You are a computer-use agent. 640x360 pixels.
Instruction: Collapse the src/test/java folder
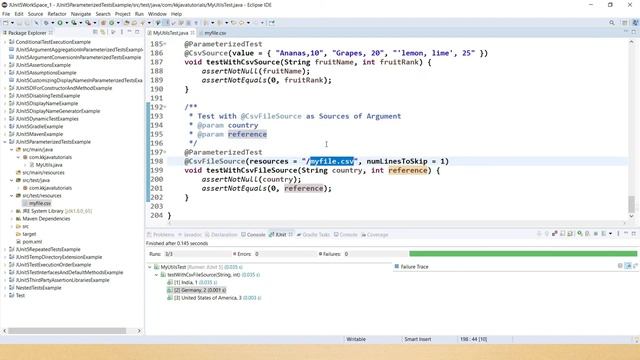pyautogui.click(x=12, y=180)
